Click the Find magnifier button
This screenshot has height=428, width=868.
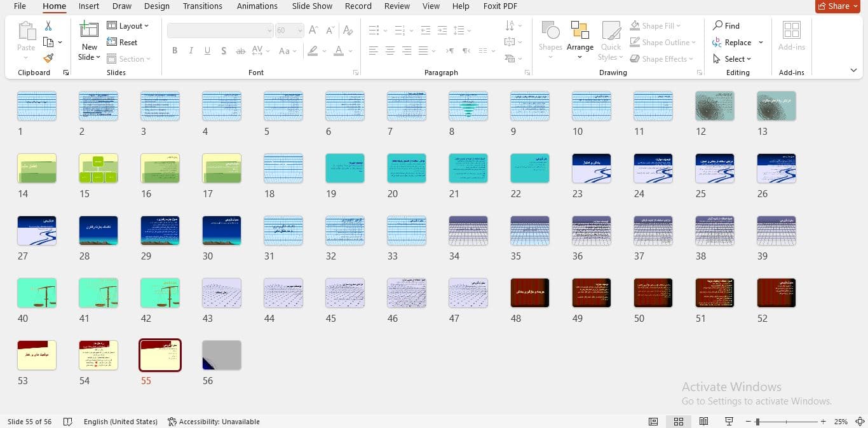tap(726, 25)
